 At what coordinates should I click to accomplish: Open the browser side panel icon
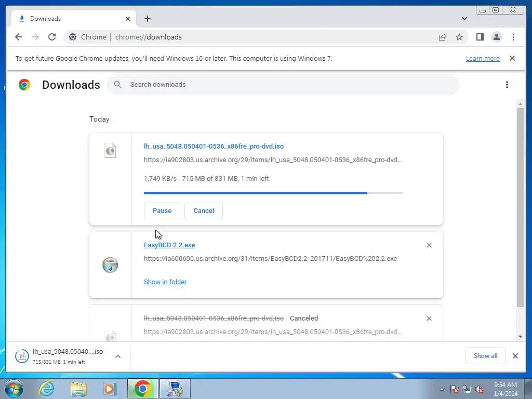[480, 37]
